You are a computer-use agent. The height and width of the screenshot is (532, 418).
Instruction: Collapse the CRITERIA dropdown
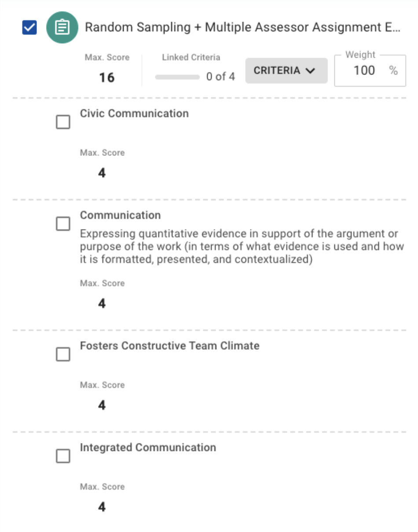[286, 70]
